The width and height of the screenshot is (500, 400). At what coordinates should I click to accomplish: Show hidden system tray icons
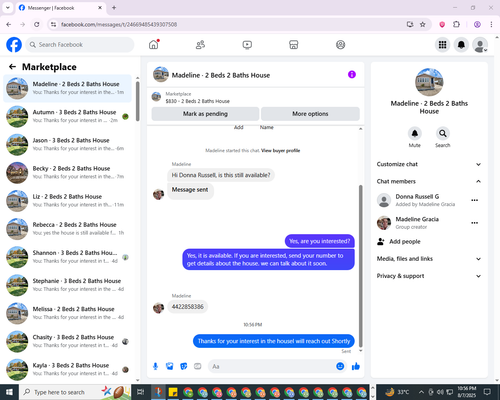421,392
